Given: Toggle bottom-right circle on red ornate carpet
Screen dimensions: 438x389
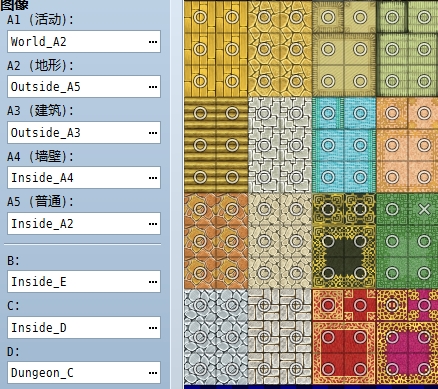Looking at the screenshot, I should point(360,369).
